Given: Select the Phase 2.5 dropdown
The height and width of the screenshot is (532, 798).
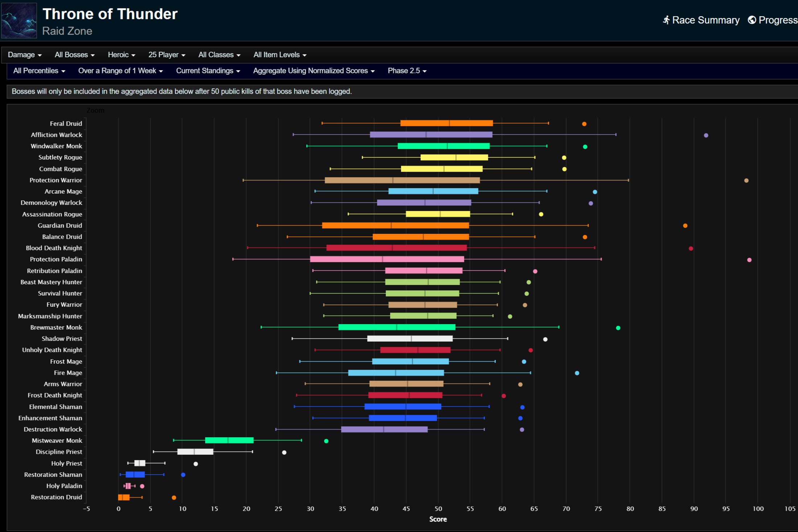Looking at the screenshot, I should click(407, 71).
